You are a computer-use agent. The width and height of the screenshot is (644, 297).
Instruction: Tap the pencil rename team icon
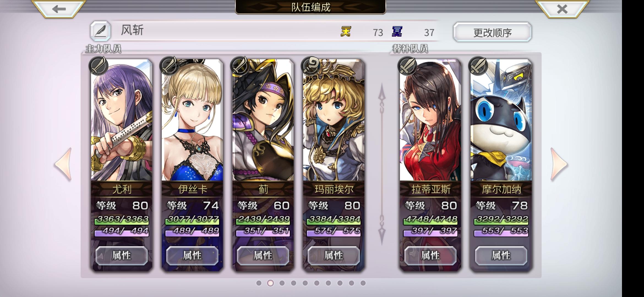pos(100,31)
